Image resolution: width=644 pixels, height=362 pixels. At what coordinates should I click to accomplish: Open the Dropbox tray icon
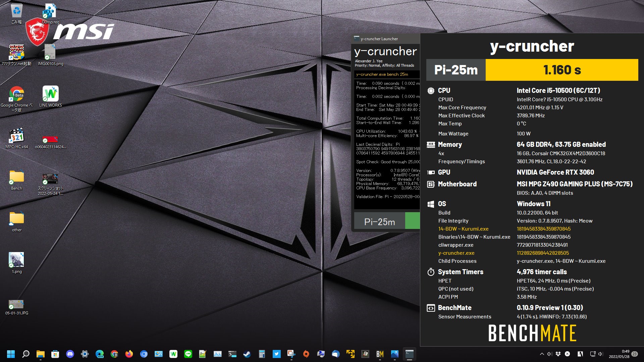pos(558,354)
